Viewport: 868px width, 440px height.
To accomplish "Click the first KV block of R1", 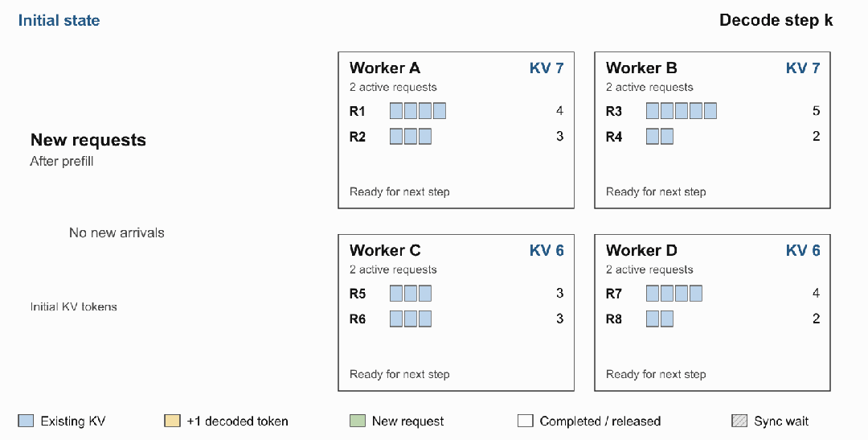I will click(x=396, y=111).
